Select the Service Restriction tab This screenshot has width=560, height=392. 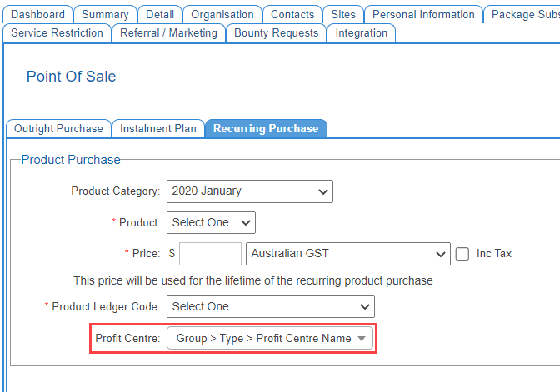[57, 33]
